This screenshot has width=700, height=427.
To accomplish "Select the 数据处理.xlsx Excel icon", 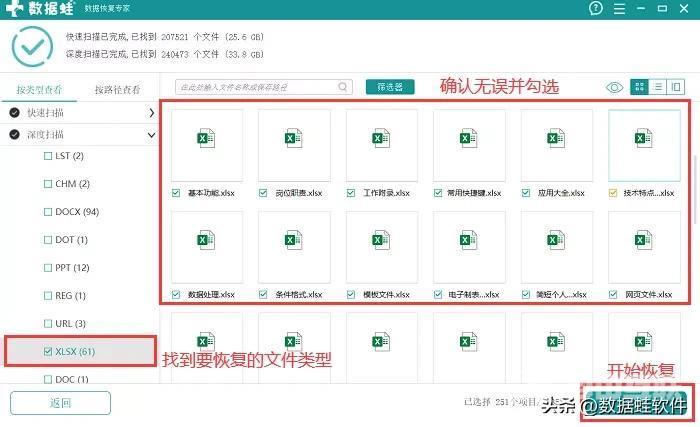I will (x=206, y=240).
